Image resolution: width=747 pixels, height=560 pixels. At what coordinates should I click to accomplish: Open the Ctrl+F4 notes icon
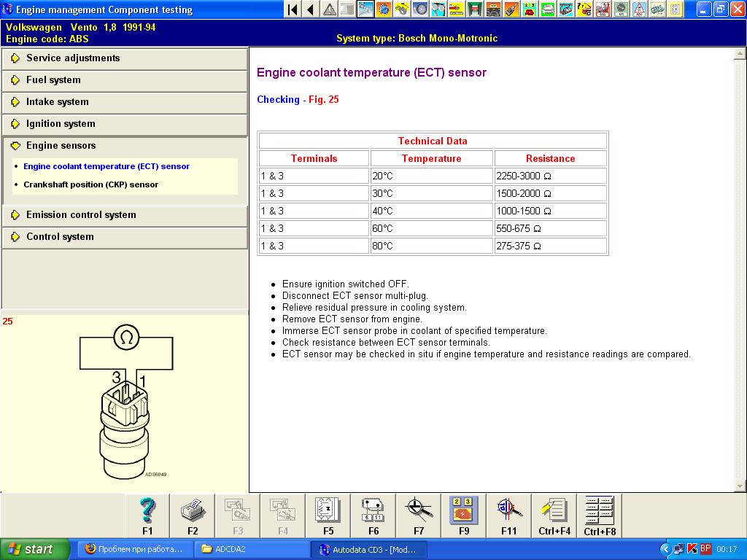click(554, 515)
